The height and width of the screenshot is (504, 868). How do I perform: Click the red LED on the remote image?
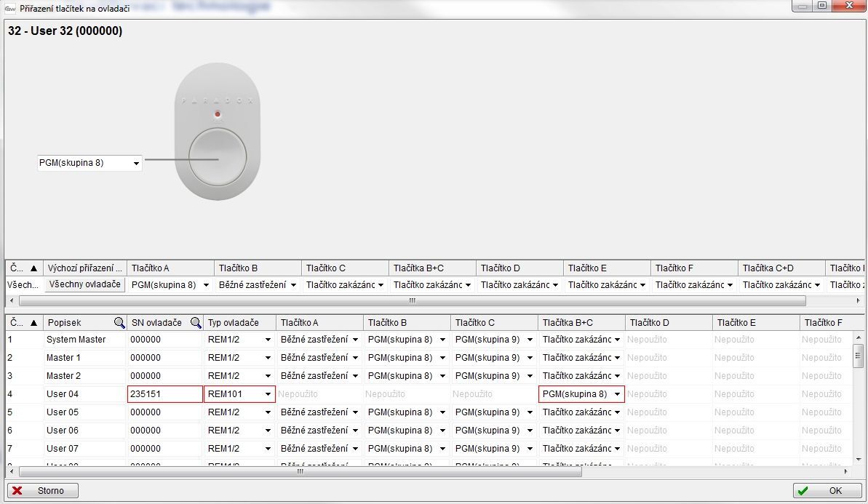pos(217,115)
